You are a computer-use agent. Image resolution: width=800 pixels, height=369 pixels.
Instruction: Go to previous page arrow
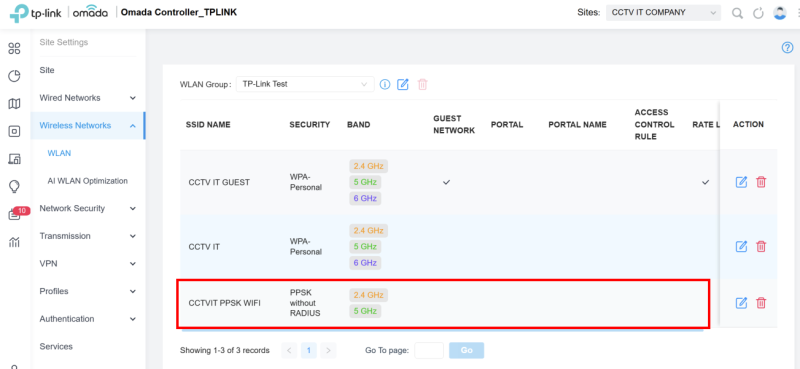point(289,350)
